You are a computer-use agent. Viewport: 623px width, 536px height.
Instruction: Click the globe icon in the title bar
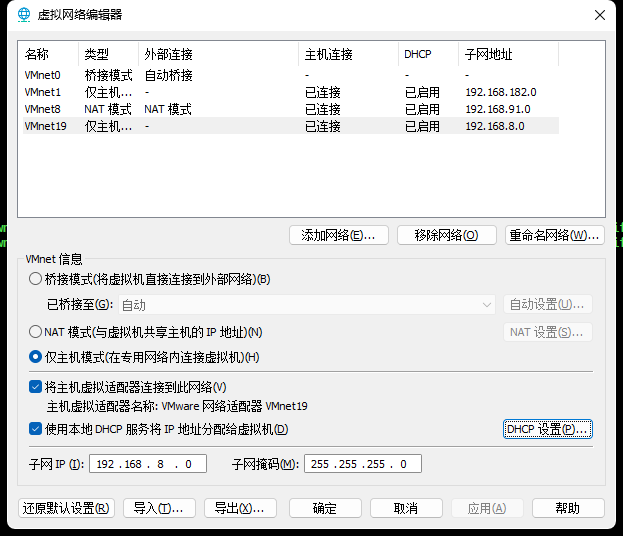tap(24, 15)
